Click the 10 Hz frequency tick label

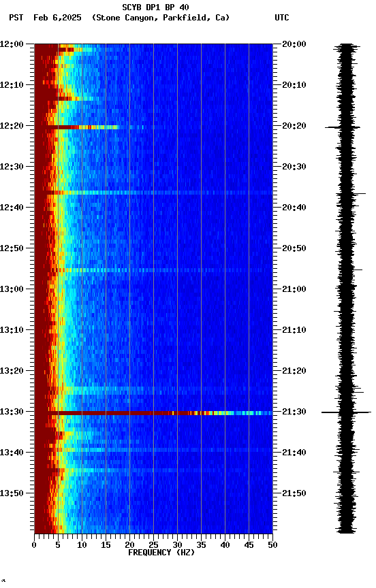82,545
